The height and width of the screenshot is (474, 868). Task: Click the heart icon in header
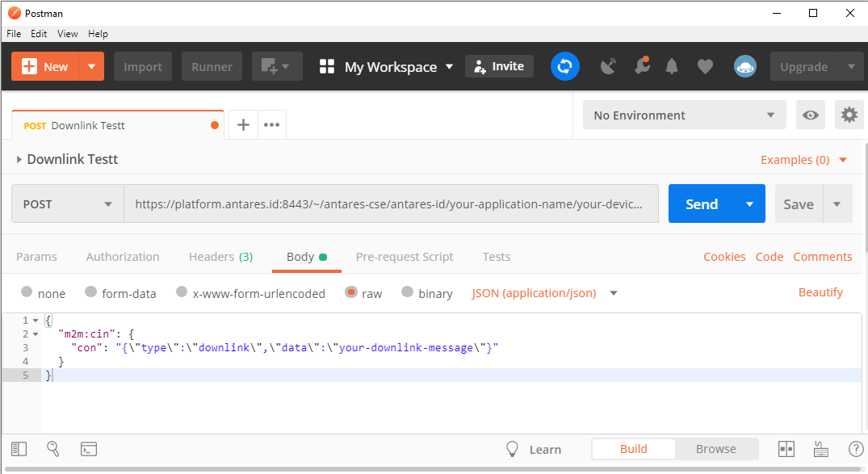[x=705, y=67]
